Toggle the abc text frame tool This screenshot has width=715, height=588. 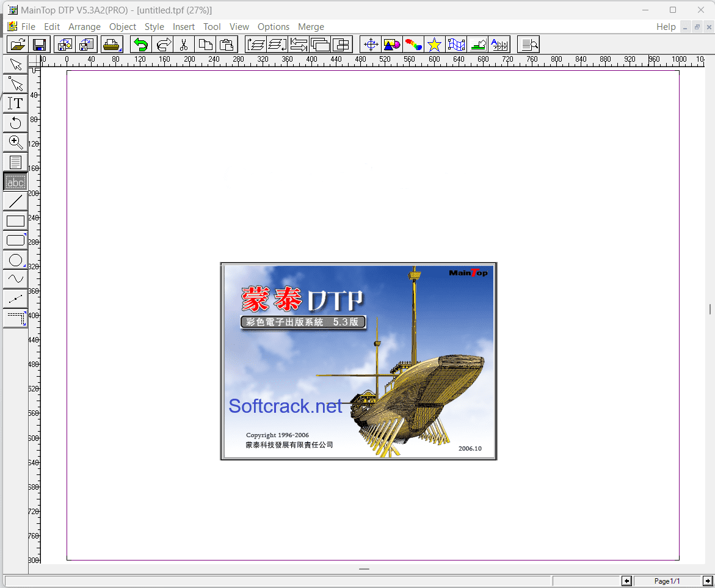(15, 182)
